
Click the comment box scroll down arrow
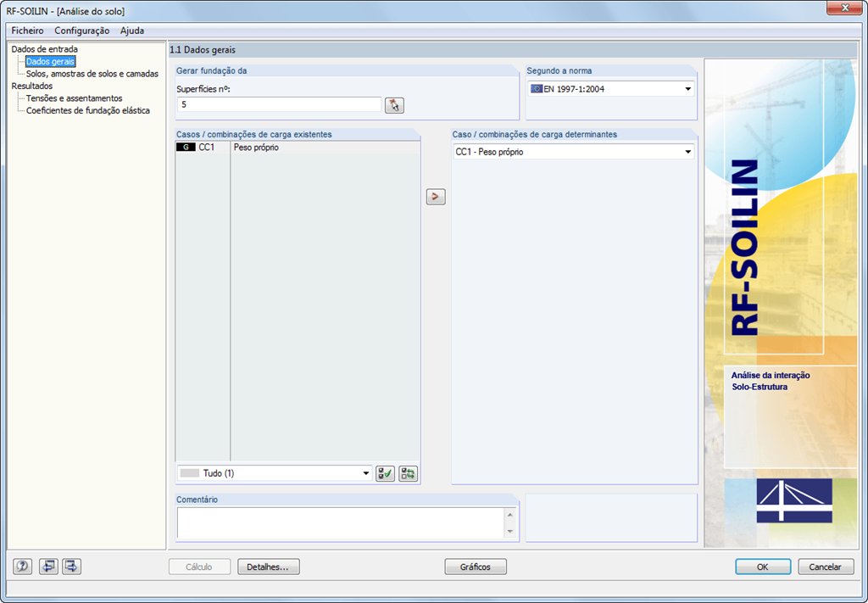(509, 532)
